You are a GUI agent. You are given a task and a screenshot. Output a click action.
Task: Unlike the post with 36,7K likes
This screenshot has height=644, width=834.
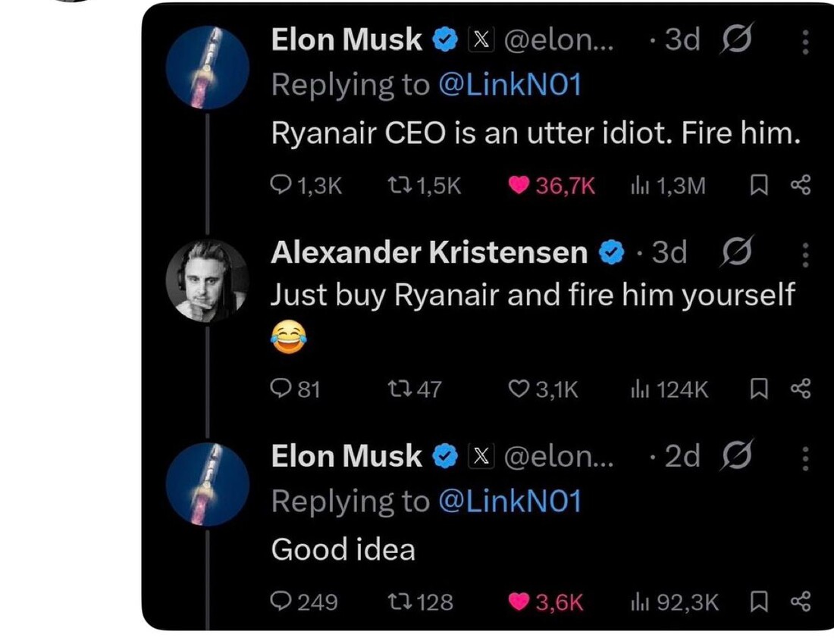(x=519, y=186)
